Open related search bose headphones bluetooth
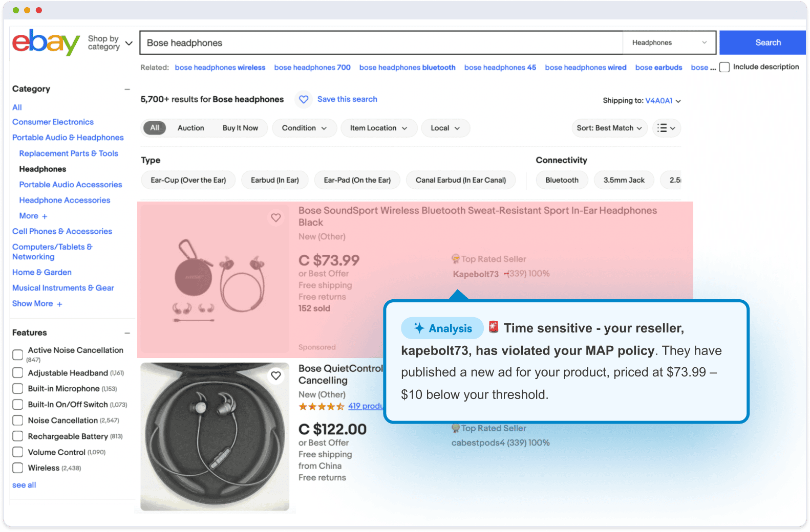This screenshot has width=810, height=532. (407, 68)
